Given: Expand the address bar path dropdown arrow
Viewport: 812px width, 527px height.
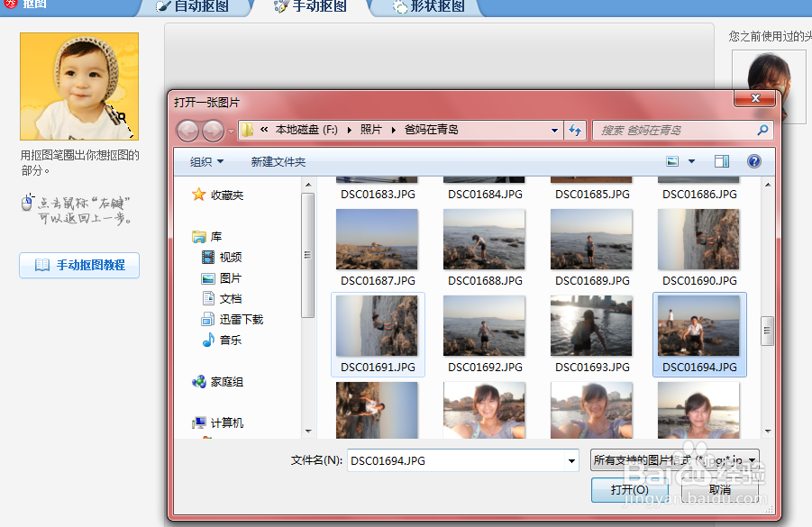Looking at the screenshot, I should click(554, 130).
